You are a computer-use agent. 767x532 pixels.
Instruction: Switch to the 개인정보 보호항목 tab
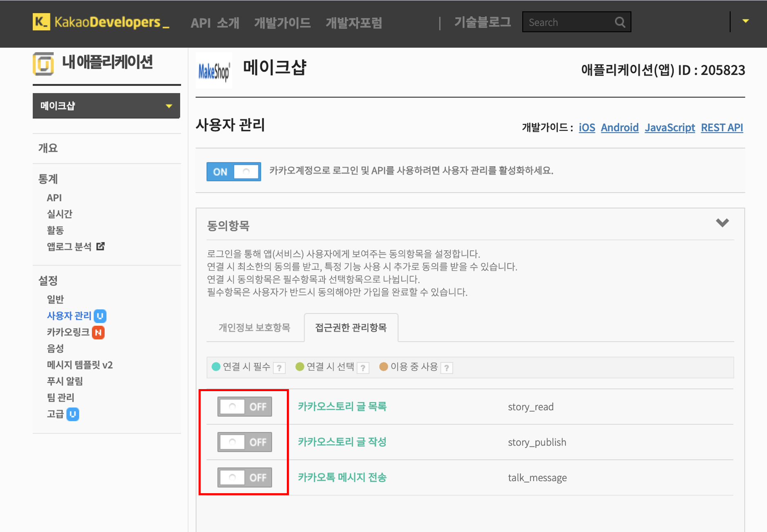point(254,327)
